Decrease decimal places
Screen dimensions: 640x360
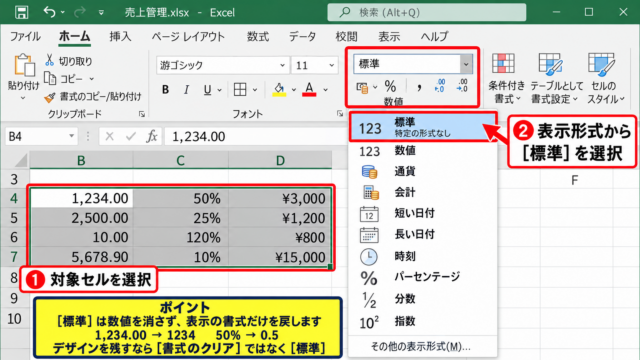coord(462,86)
